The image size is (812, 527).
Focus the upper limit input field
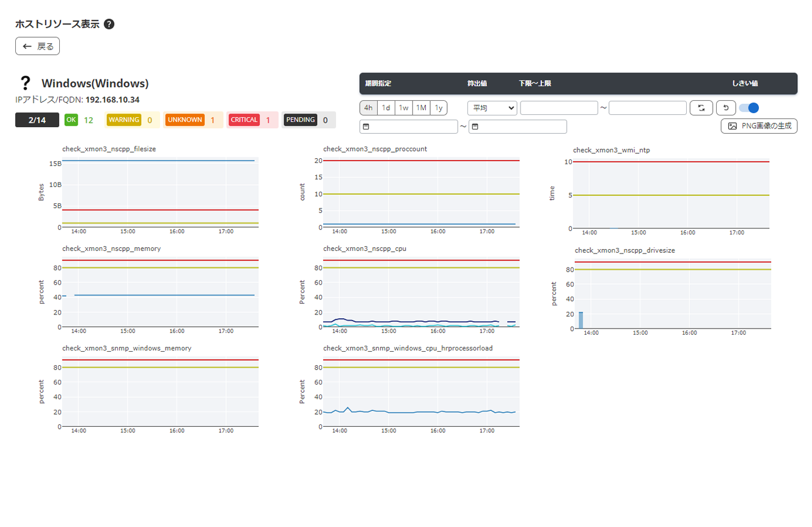648,108
